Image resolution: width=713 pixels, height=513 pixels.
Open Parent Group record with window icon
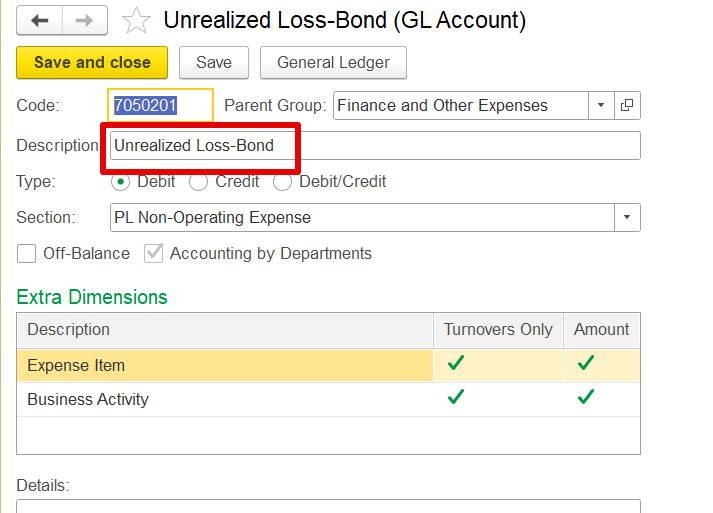tap(627, 106)
